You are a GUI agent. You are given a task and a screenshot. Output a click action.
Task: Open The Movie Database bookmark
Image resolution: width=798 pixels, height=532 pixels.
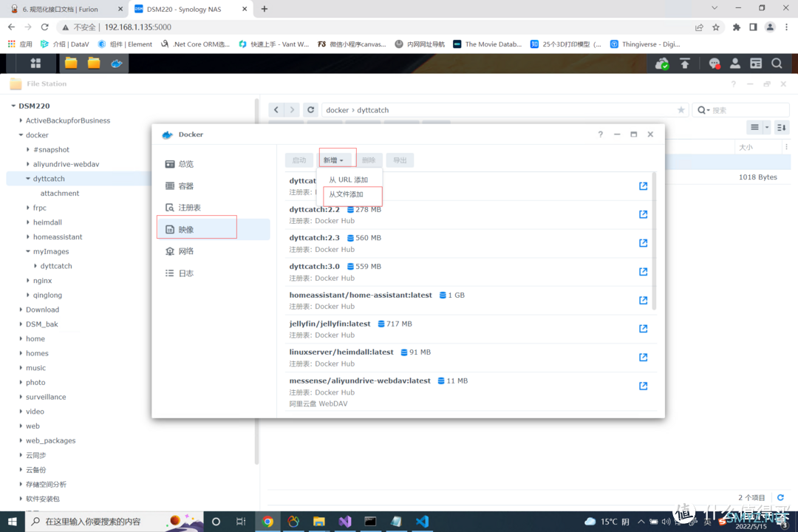488,44
